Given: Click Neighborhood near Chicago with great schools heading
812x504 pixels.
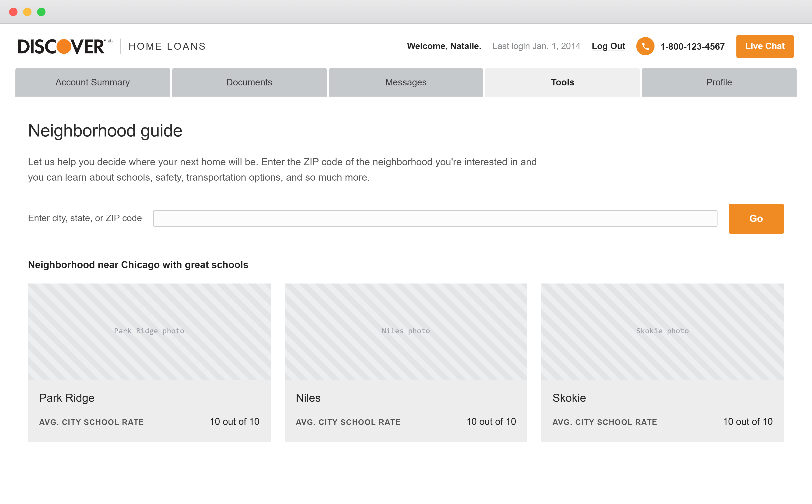Looking at the screenshot, I should [x=138, y=265].
